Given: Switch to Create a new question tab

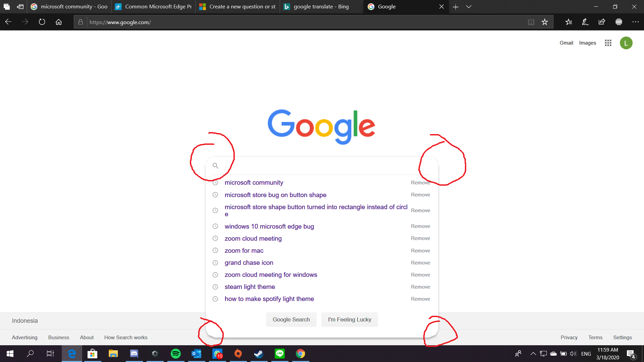Looking at the screenshot, I should pos(237,7).
